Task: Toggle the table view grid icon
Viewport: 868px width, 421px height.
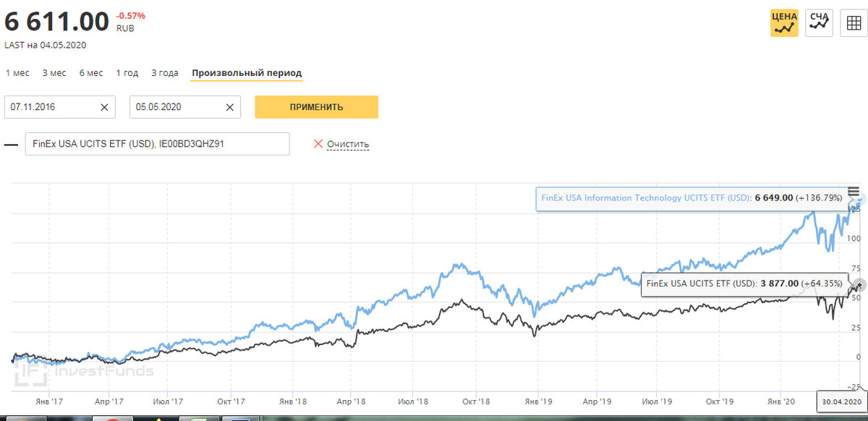Action: tap(854, 23)
